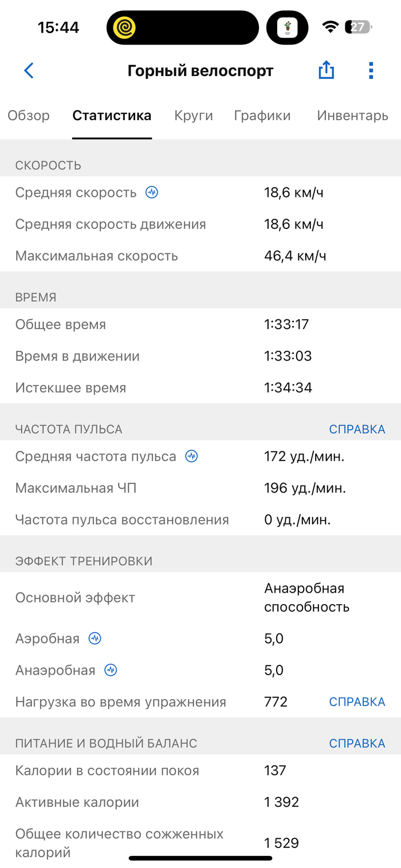Open the Инвентарь tab
401x868 pixels.
pyautogui.click(x=352, y=116)
